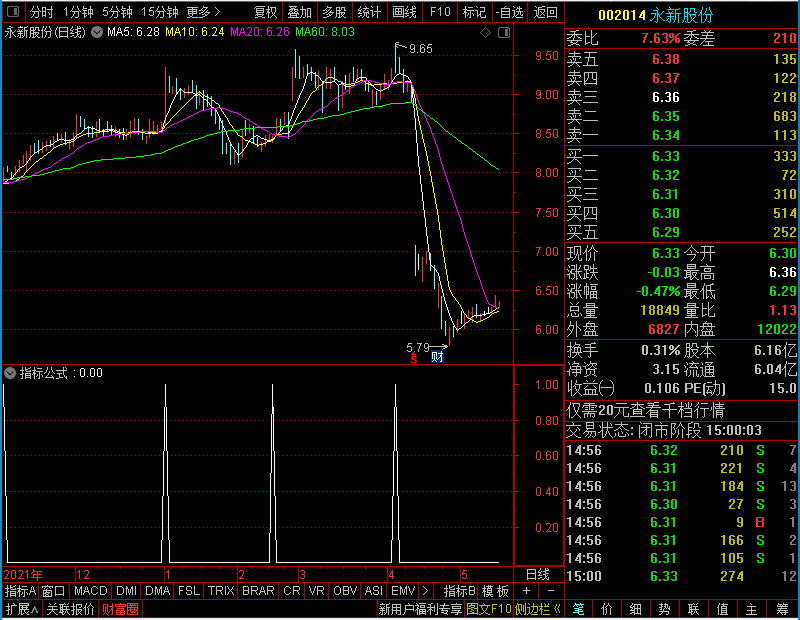Click the plus zoom button beside 模板
Screen dimensions: 800x620
point(527,591)
